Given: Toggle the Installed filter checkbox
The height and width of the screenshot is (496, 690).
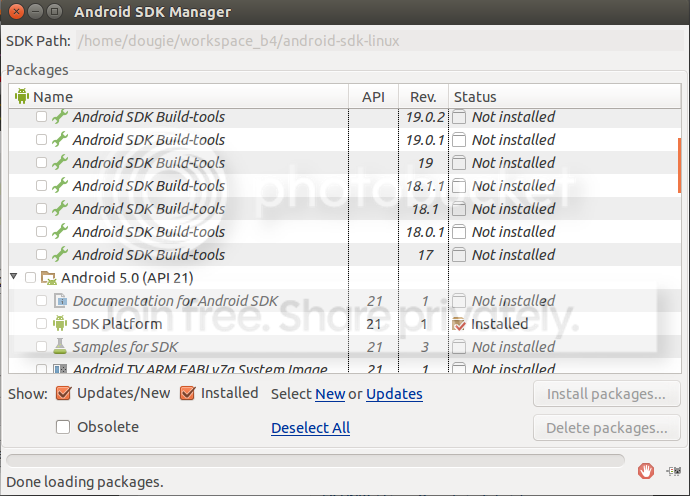Looking at the screenshot, I should (187, 393).
